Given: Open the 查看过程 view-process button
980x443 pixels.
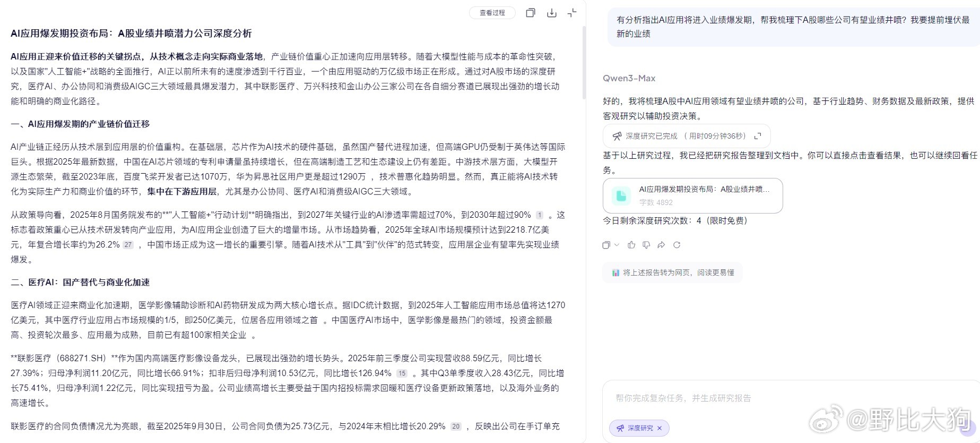Looking at the screenshot, I should (x=492, y=13).
